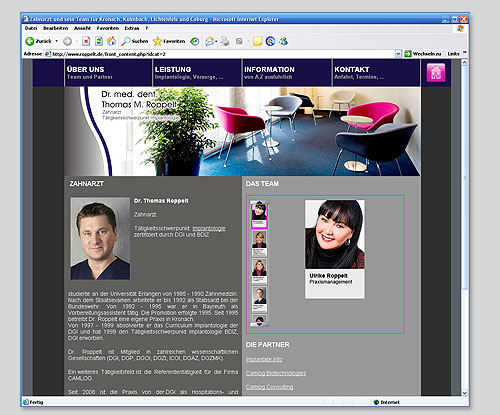The width and height of the screenshot is (500, 415).
Task: Click the greyed edit page icon
Action: pyautogui.click(x=239, y=41)
